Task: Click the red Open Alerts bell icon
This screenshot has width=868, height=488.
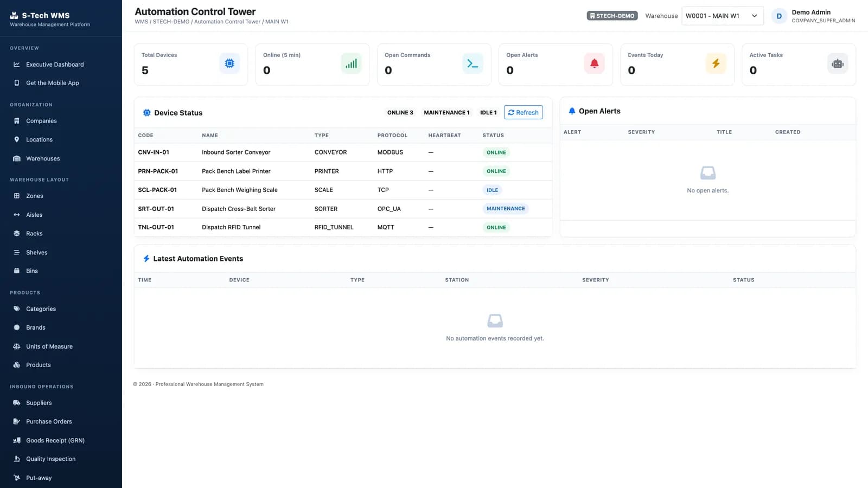Action: tap(594, 63)
